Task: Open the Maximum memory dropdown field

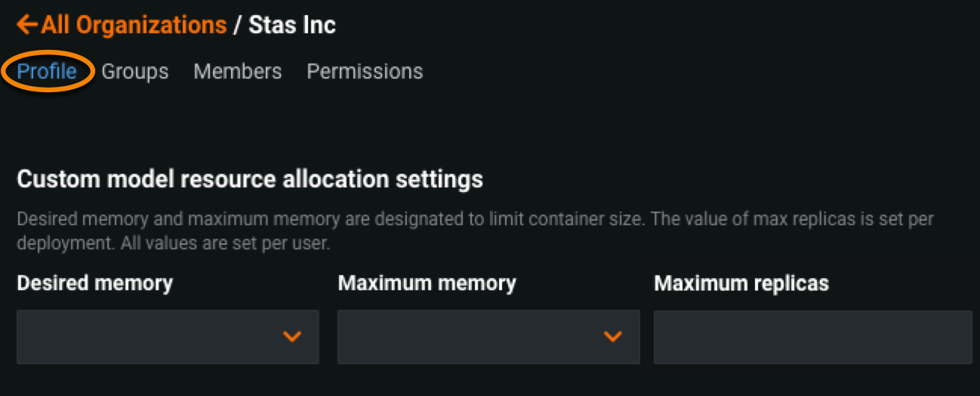Action: click(x=472, y=336)
